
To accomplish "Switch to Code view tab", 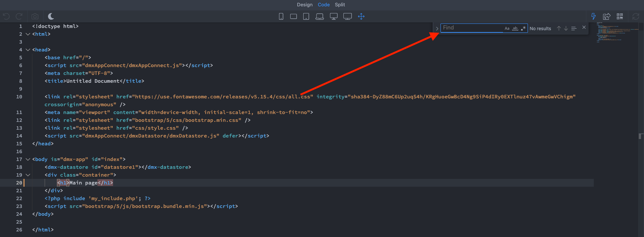I will tap(324, 5).
